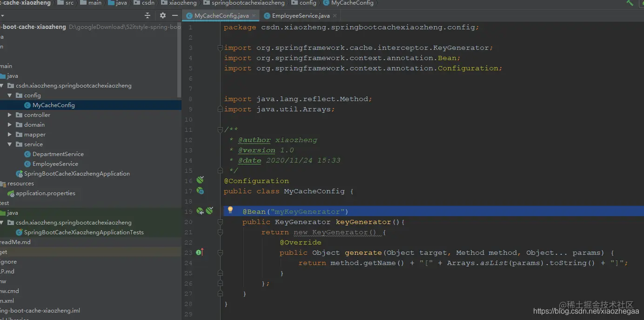Expand the mapper folder
The width and height of the screenshot is (644, 320).
10,134
